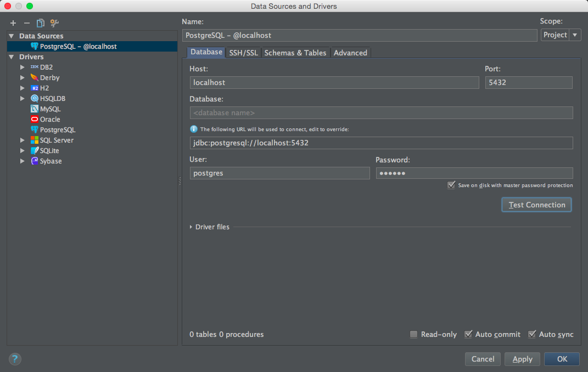Expand the SQLite driver node

[x=23, y=150]
